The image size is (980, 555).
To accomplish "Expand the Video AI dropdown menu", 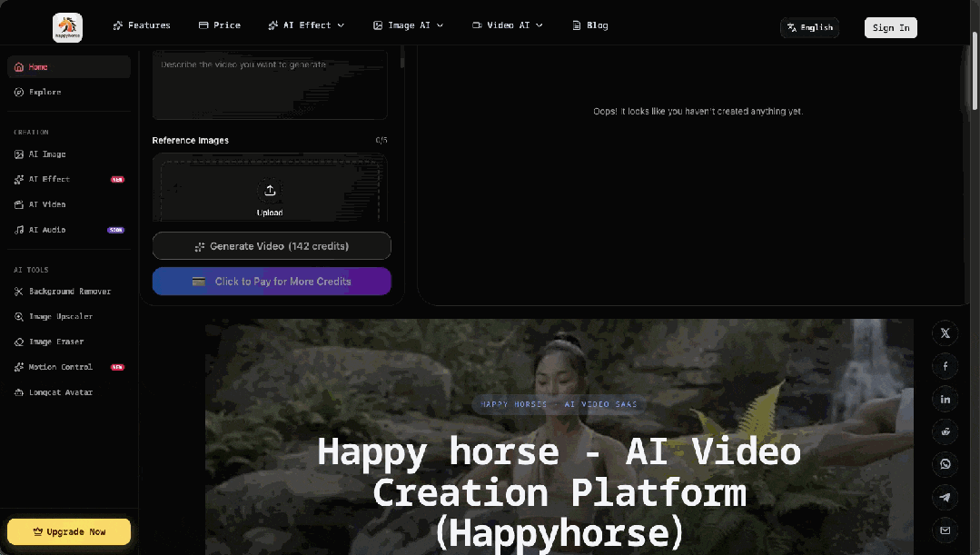I will coord(507,25).
